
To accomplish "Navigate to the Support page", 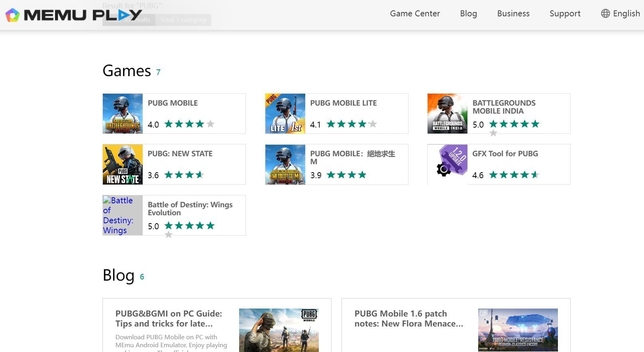I will (x=565, y=14).
